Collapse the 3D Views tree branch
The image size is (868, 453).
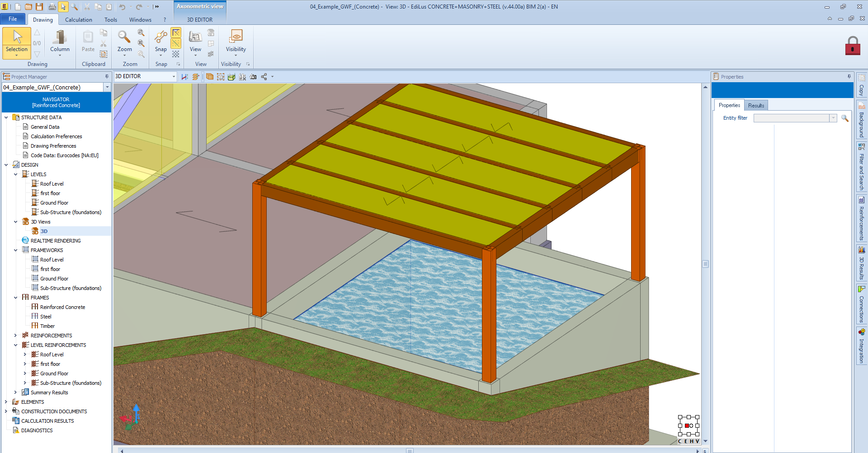pos(16,221)
